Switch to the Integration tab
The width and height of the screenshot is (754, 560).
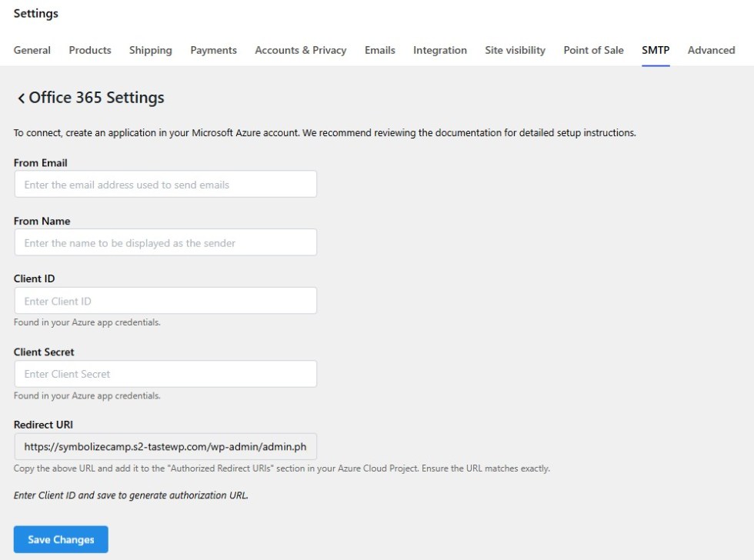tap(440, 50)
